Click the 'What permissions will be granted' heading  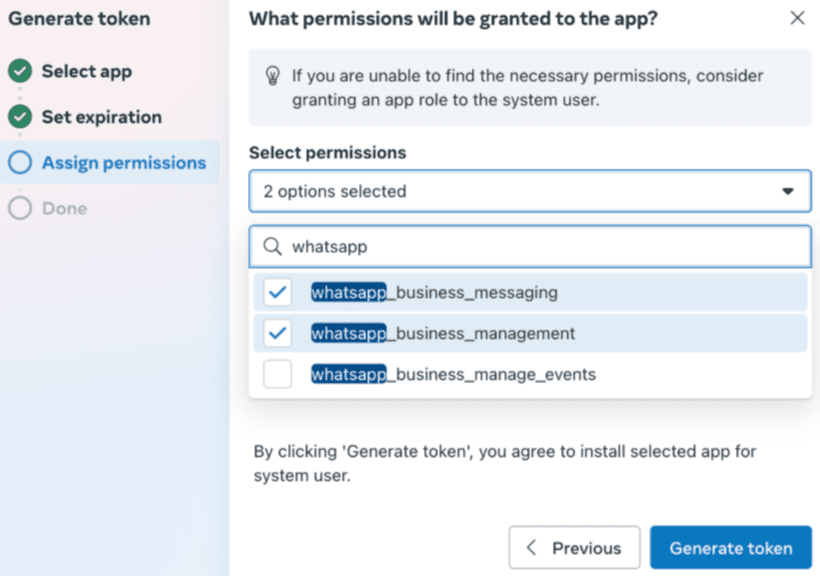click(453, 19)
